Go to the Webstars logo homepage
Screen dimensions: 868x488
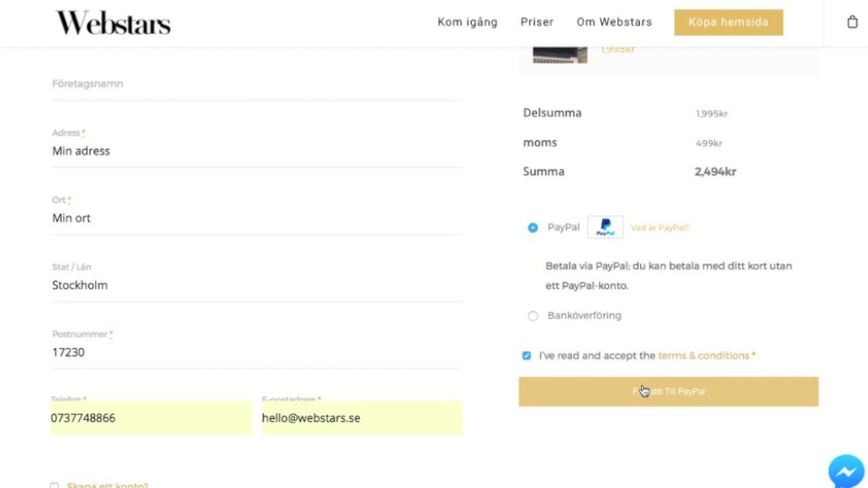click(x=113, y=22)
